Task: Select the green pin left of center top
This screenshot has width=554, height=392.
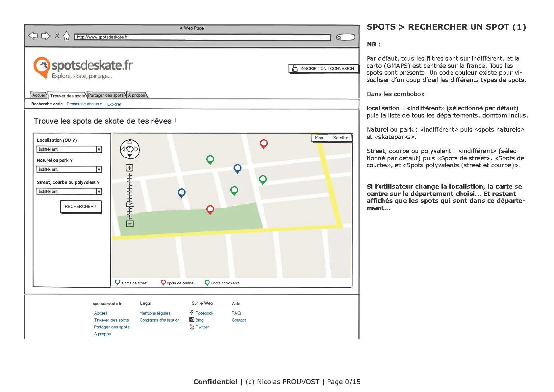Action: [x=210, y=160]
